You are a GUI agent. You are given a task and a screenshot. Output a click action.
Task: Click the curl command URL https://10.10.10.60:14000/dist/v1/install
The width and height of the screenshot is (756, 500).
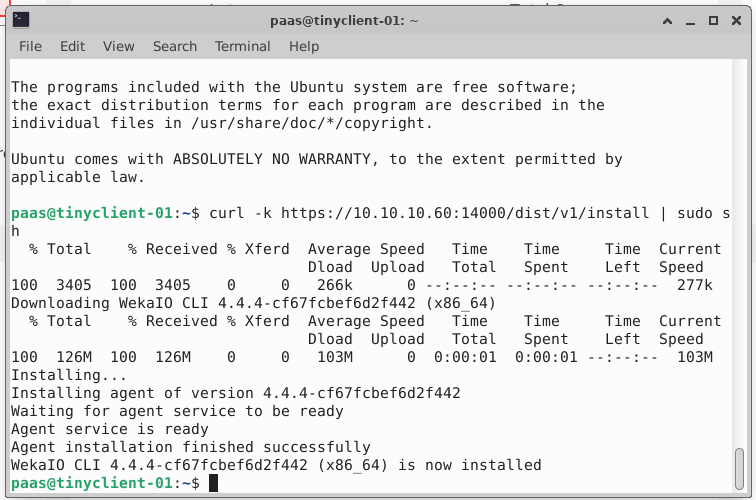465,213
